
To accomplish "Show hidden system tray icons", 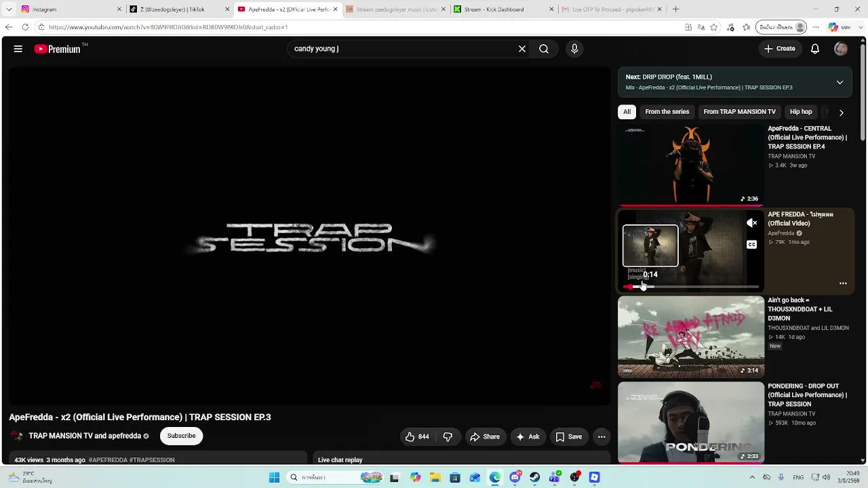I will [752, 478].
